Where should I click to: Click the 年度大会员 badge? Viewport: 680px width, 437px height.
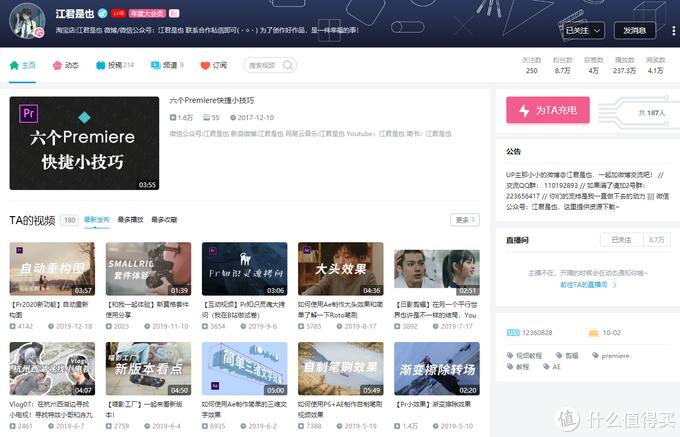coord(147,13)
